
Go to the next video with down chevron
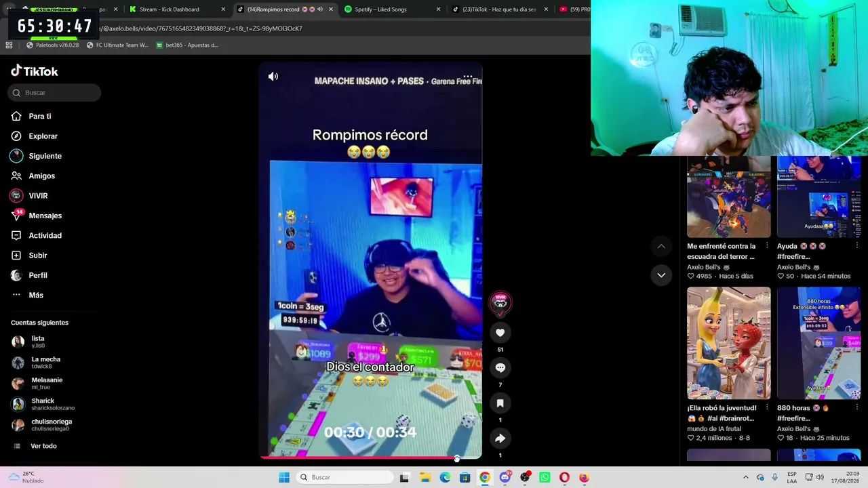coord(661,275)
